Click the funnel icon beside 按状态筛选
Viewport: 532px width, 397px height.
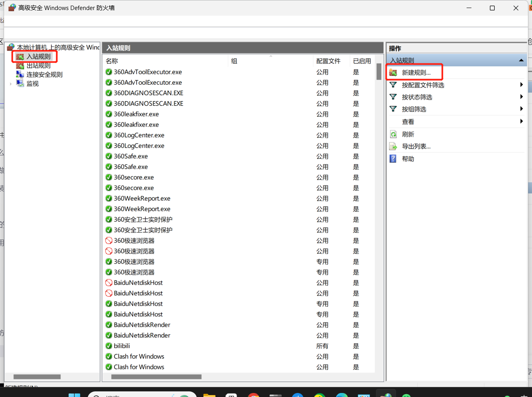[x=393, y=97]
